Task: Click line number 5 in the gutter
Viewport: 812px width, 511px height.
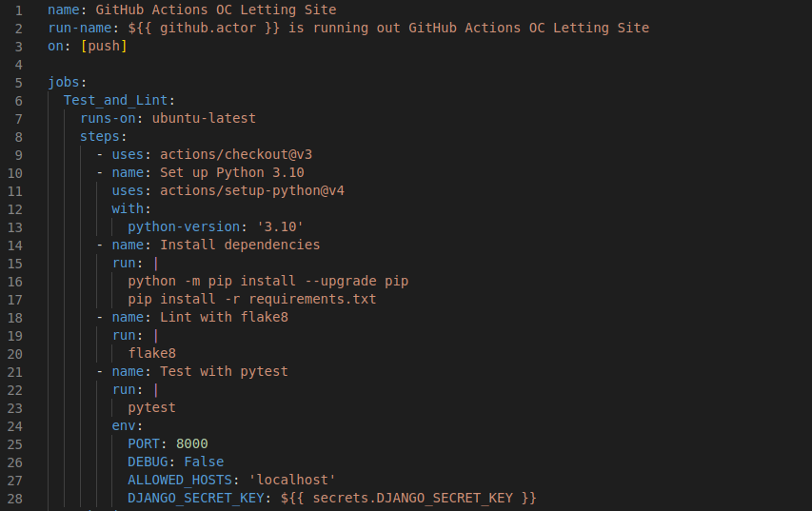Action: pos(18,83)
